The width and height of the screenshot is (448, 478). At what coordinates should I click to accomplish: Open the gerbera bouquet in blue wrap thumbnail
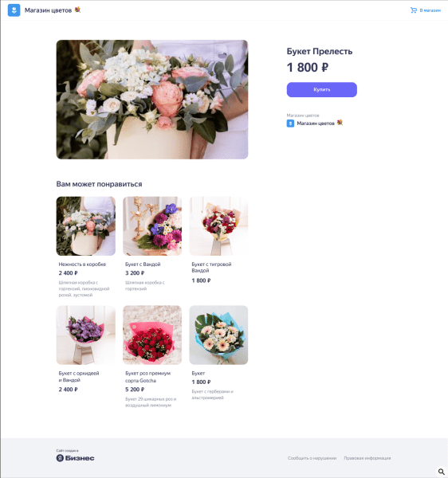pyautogui.click(x=218, y=335)
